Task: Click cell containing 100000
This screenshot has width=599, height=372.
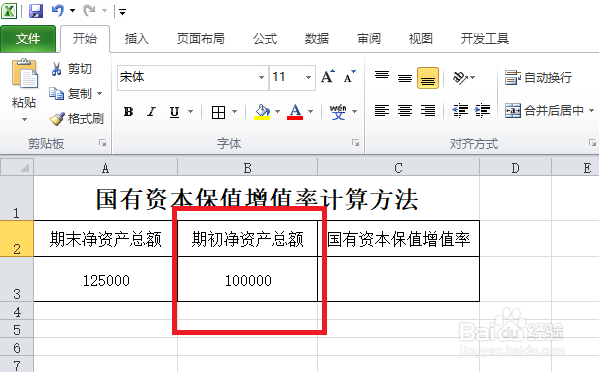Action: (x=248, y=279)
